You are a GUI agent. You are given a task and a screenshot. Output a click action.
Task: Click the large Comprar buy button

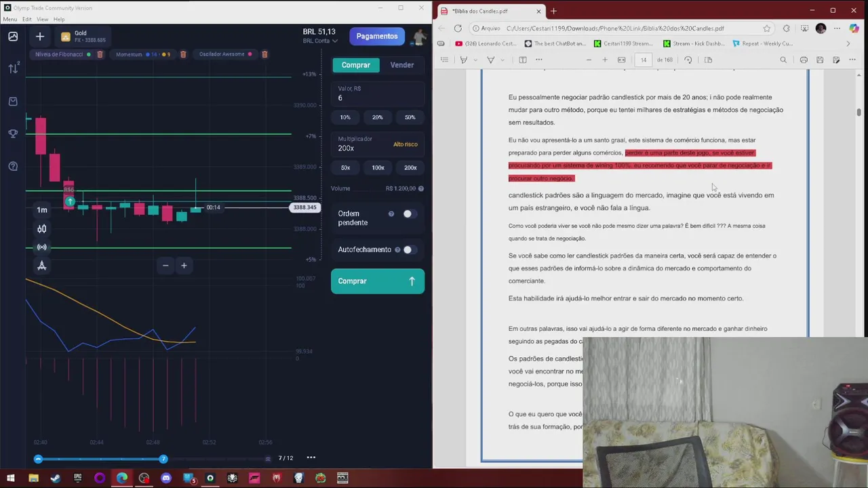378,281
